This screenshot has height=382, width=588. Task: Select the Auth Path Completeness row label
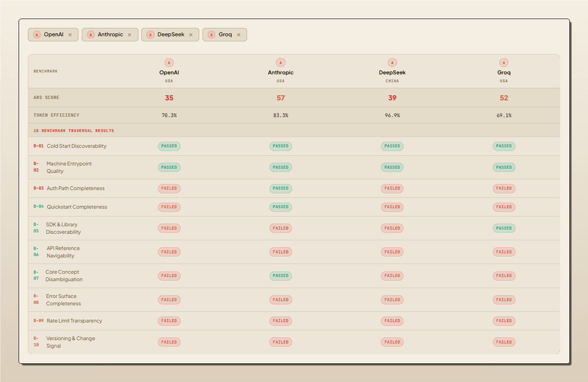(76, 188)
